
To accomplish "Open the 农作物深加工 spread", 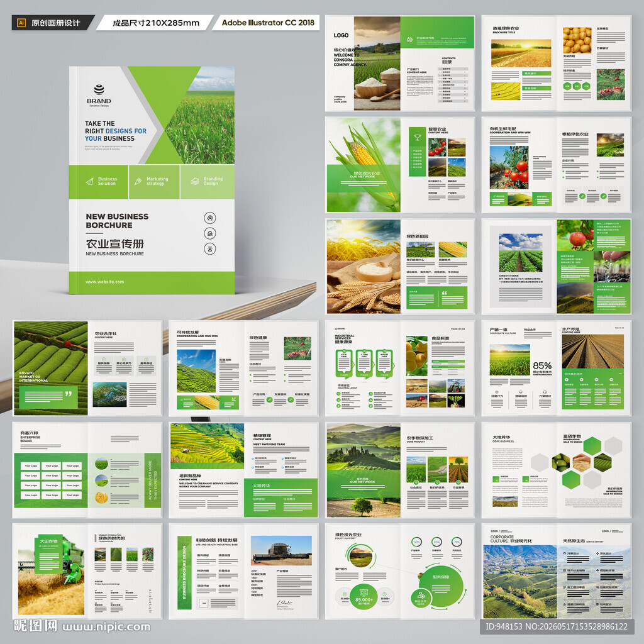I will pyautogui.click(x=400, y=470).
